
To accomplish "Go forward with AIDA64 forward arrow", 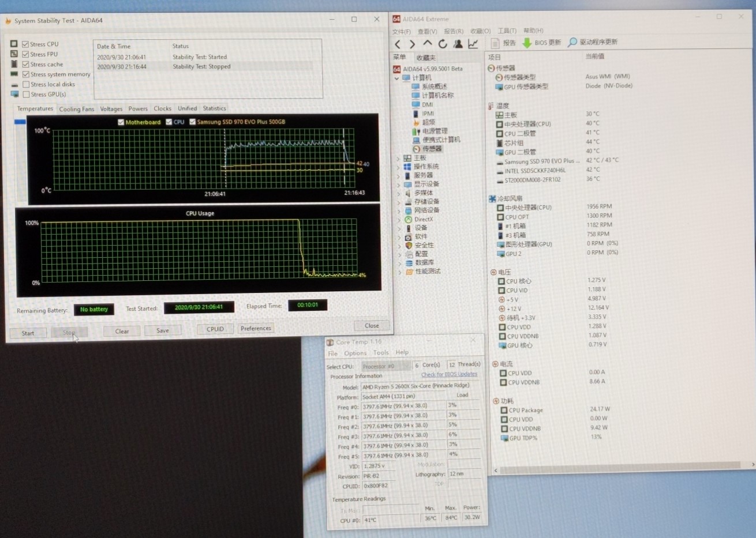I will coord(412,44).
